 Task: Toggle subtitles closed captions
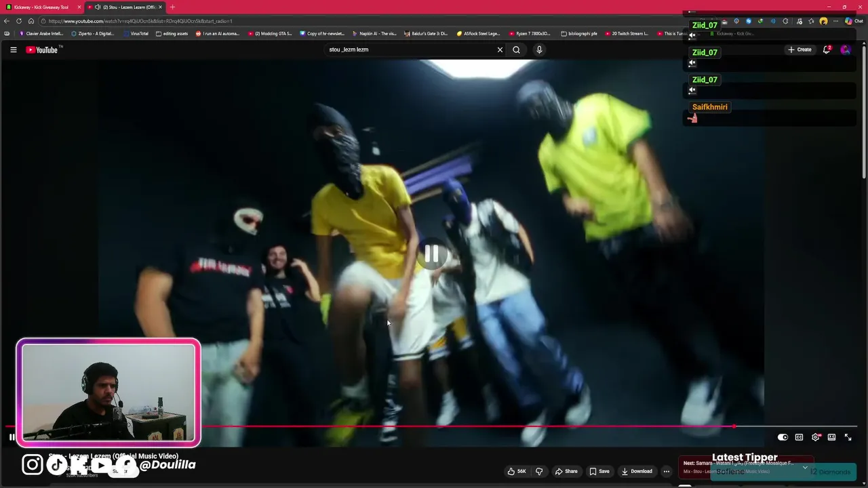(799, 437)
